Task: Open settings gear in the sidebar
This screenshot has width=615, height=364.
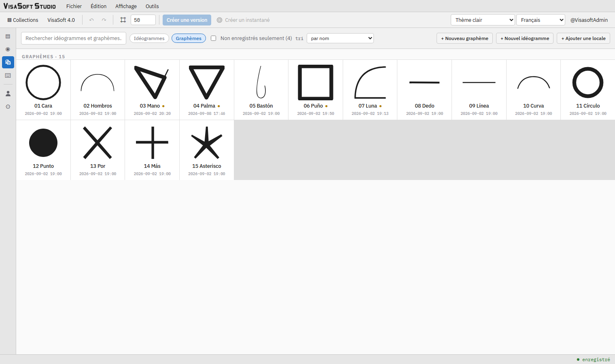Action: 8,107
